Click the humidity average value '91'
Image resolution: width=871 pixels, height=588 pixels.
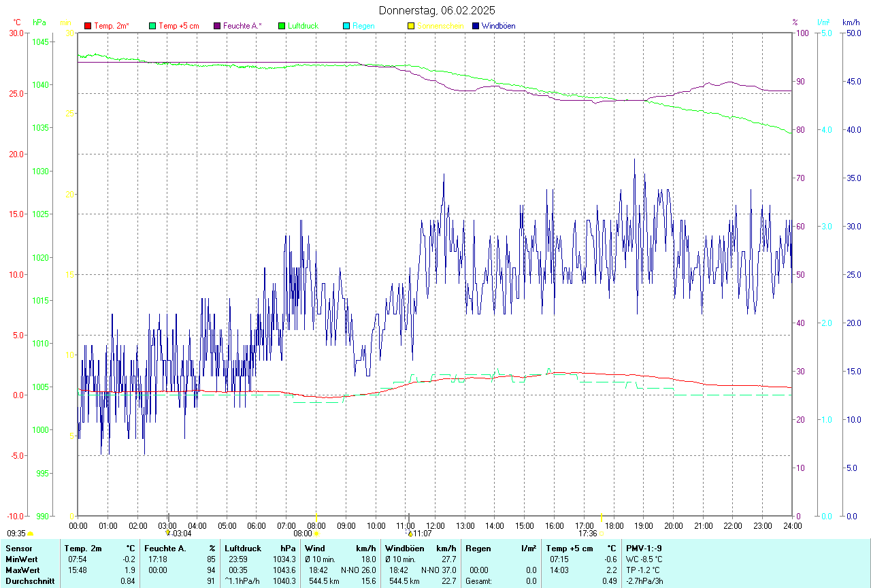(212, 581)
